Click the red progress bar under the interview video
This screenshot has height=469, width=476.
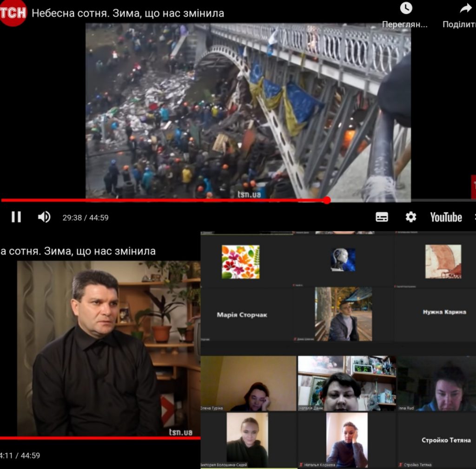pyautogui.click(x=100, y=438)
